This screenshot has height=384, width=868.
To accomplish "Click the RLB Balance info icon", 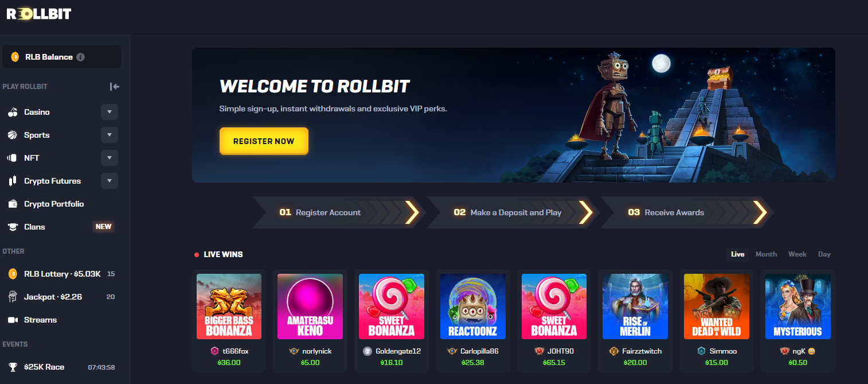I will pos(81,57).
